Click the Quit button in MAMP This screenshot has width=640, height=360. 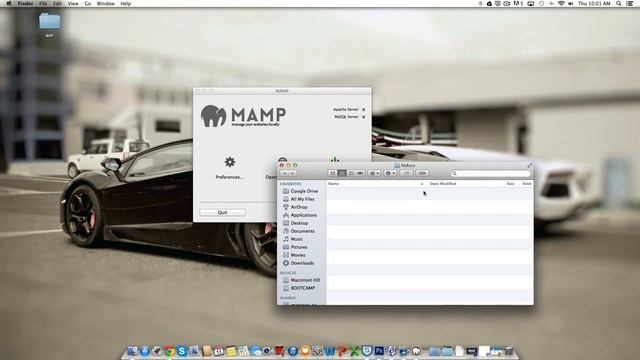point(222,212)
